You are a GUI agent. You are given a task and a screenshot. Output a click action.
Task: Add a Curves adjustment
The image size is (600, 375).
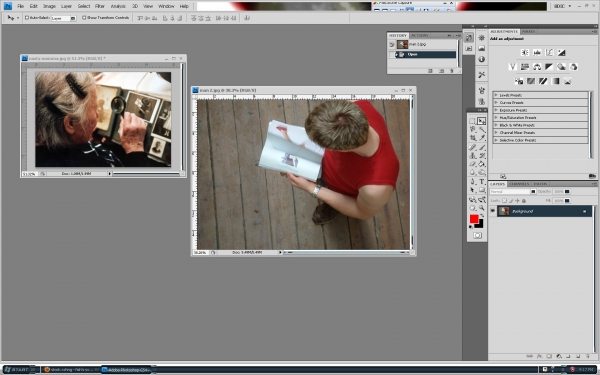coord(549,52)
